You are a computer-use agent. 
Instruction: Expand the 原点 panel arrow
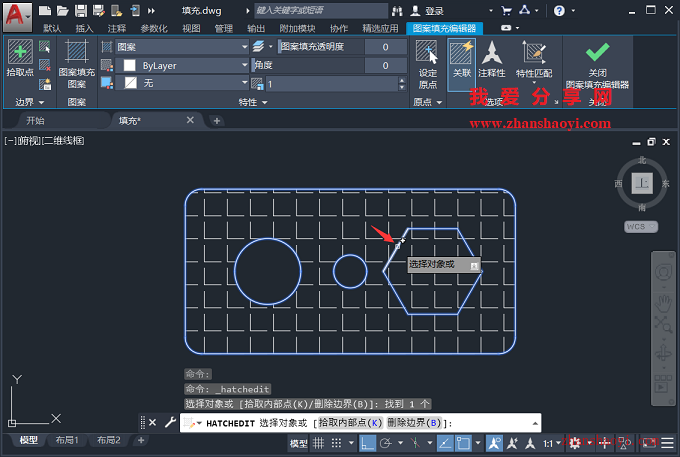(439, 103)
